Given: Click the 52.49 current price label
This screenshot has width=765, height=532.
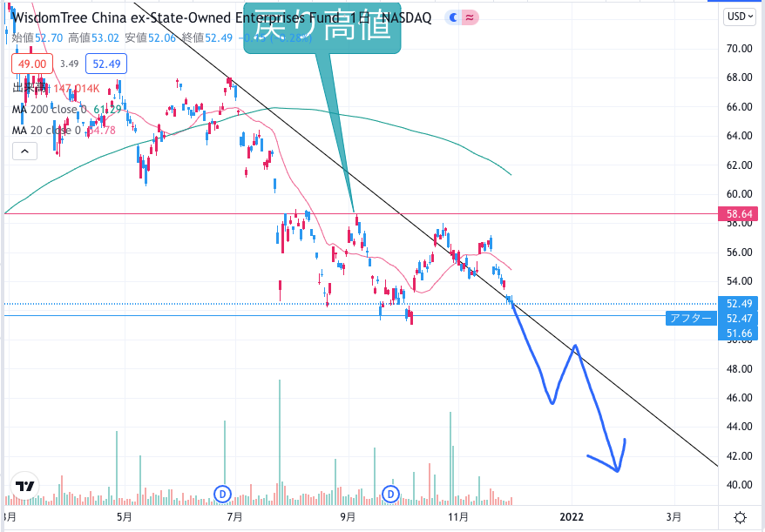Looking at the screenshot, I should (738, 303).
